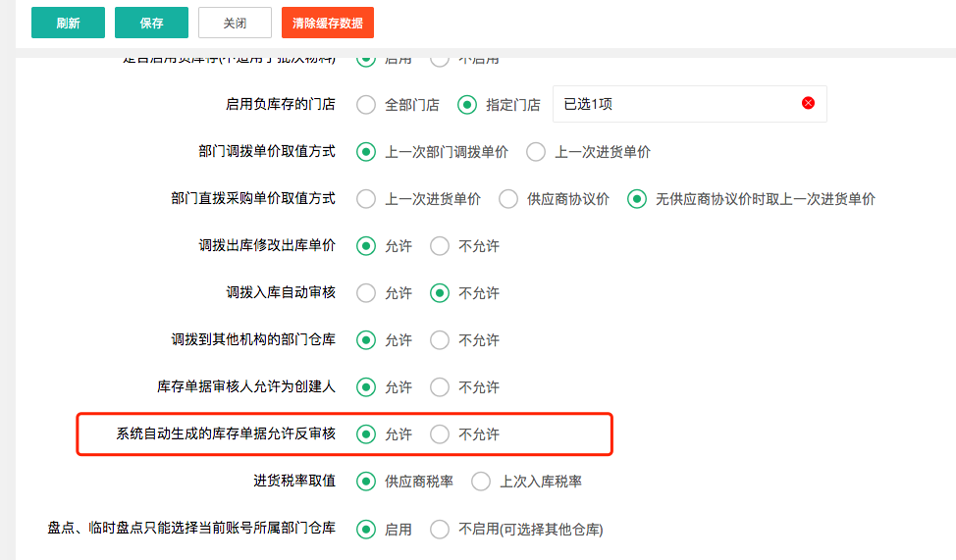Screen dimensions: 956x560
Task: Select 不启用(可选择其他仓库) option
Action: (440, 529)
